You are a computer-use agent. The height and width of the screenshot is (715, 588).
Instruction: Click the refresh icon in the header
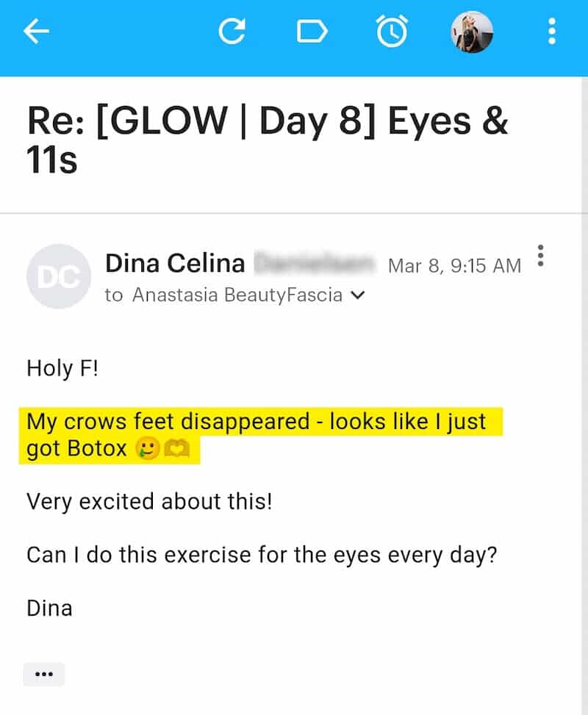pos(232,32)
